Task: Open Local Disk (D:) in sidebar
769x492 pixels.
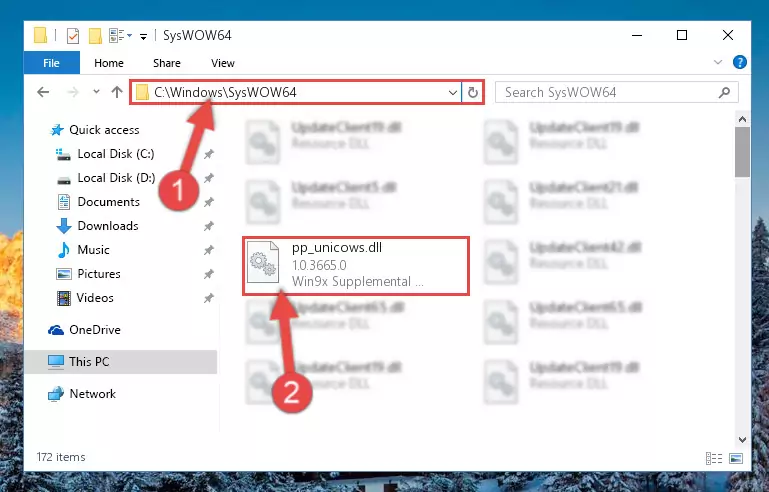Action: (116, 178)
